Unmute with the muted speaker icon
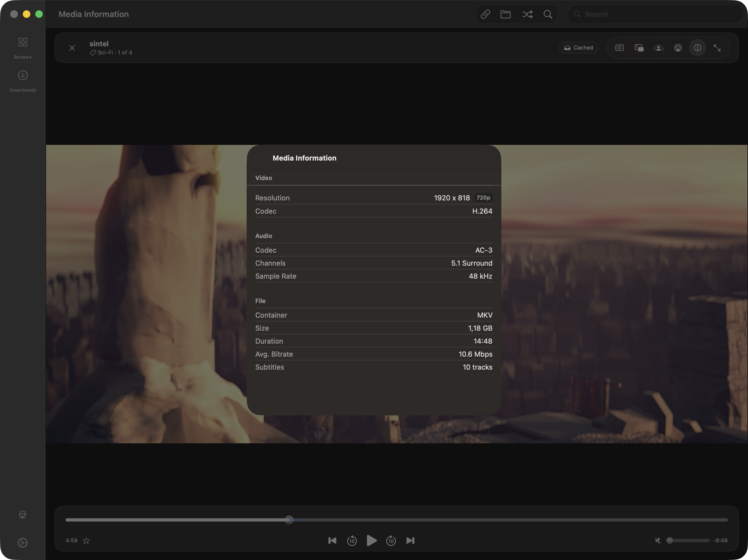This screenshot has width=748, height=560. (x=657, y=541)
